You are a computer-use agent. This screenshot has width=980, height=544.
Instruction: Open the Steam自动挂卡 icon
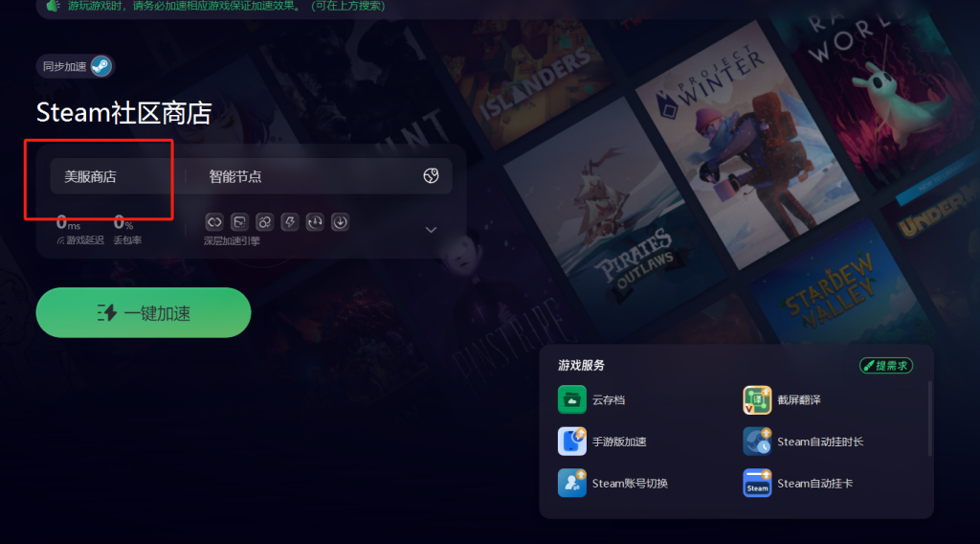tap(757, 484)
